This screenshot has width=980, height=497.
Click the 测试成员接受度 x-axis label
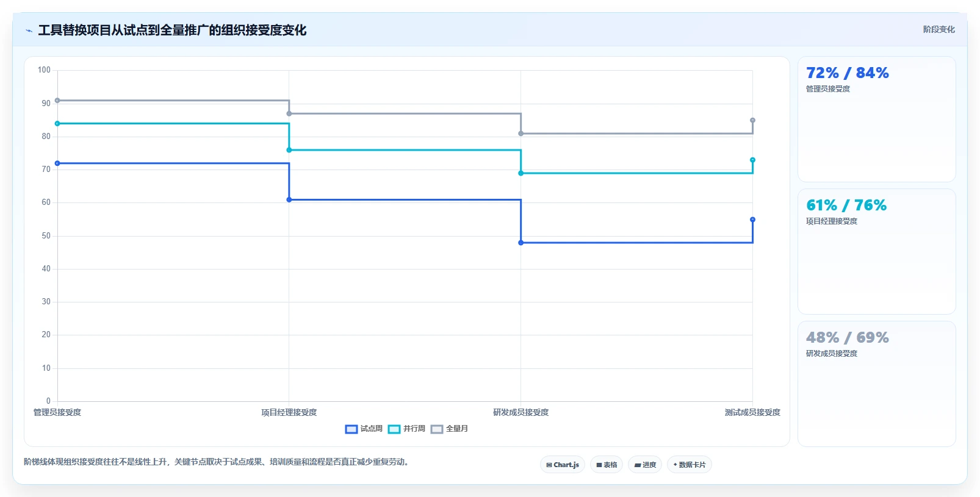coord(752,412)
